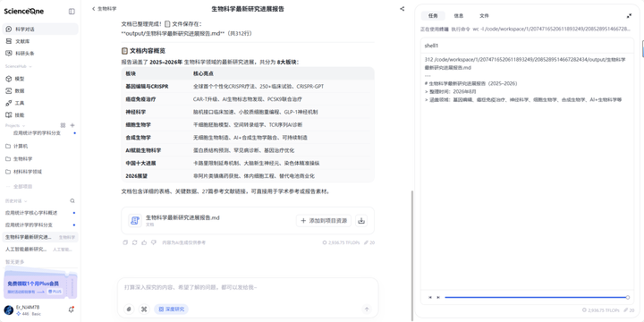
Task: Click the chat message input field
Action: click(248, 287)
